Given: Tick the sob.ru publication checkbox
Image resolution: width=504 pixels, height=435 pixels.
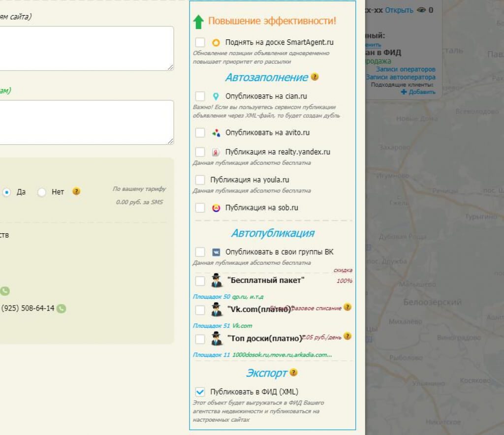Looking at the screenshot, I should tap(200, 208).
